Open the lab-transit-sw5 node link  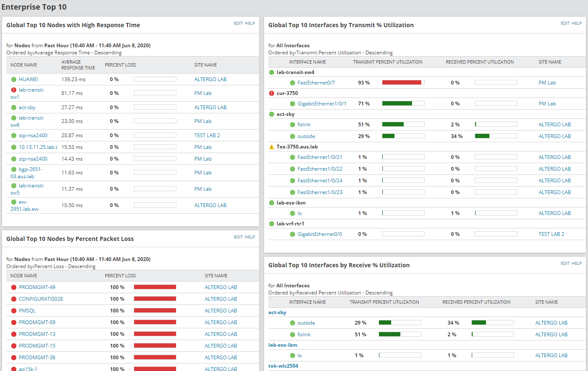click(x=27, y=189)
